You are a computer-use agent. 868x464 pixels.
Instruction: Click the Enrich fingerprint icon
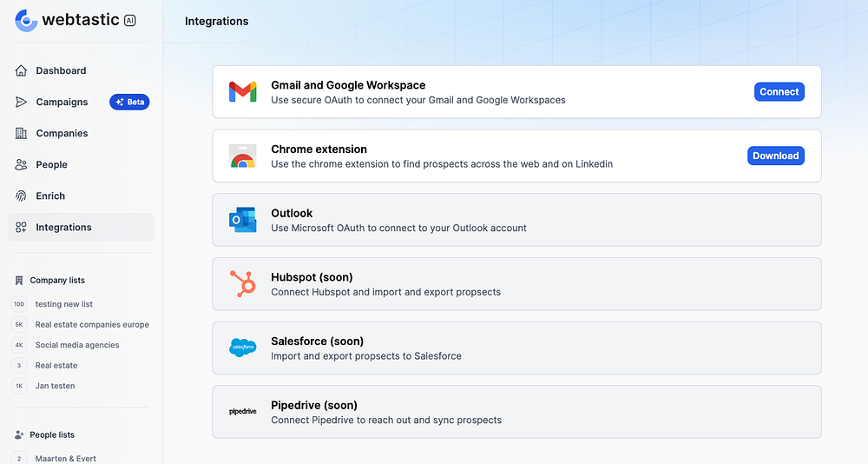coord(21,196)
